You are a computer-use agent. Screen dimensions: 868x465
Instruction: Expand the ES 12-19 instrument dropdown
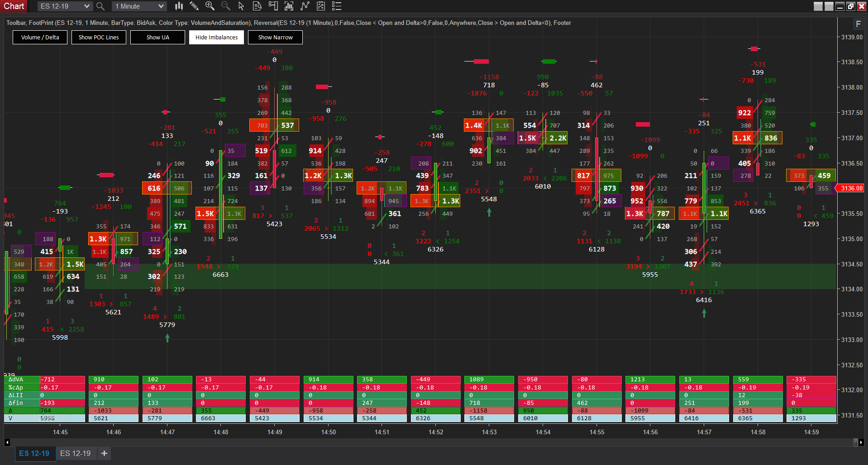pyautogui.click(x=64, y=6)
